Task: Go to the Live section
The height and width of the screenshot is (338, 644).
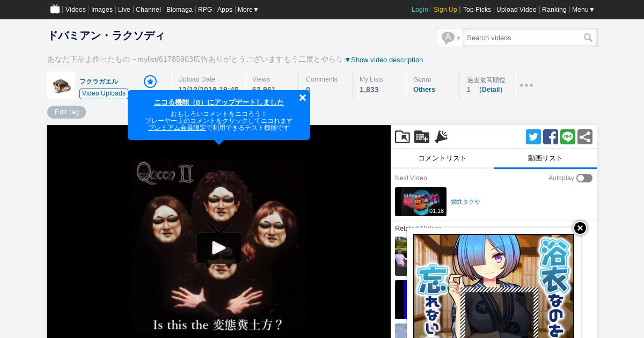Action: (x=124, y=10)
